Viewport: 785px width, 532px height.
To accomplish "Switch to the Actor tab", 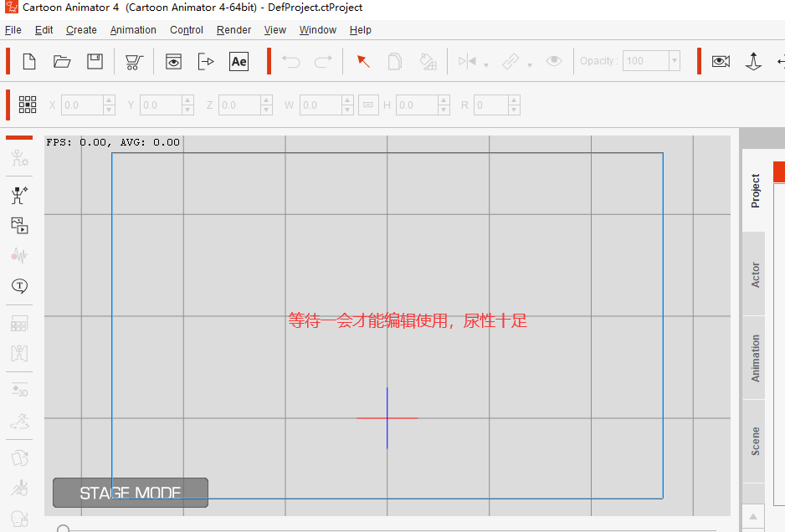I will 754,274.
